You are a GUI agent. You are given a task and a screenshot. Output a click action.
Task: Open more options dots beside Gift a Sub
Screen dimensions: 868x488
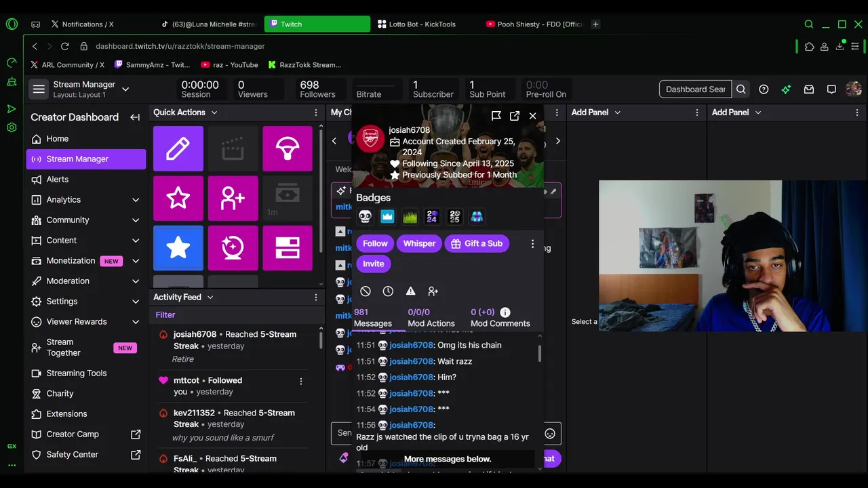click(x=532, y=243)
